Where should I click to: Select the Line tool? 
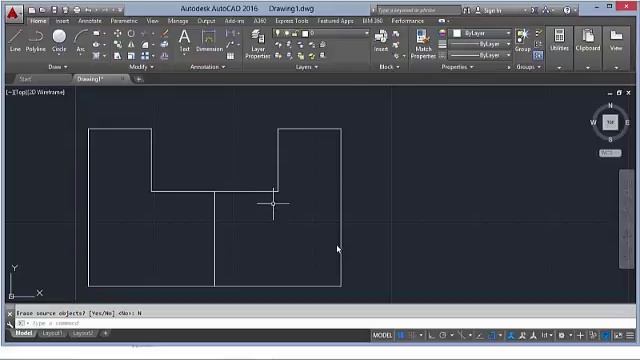(x=15, y=40)
